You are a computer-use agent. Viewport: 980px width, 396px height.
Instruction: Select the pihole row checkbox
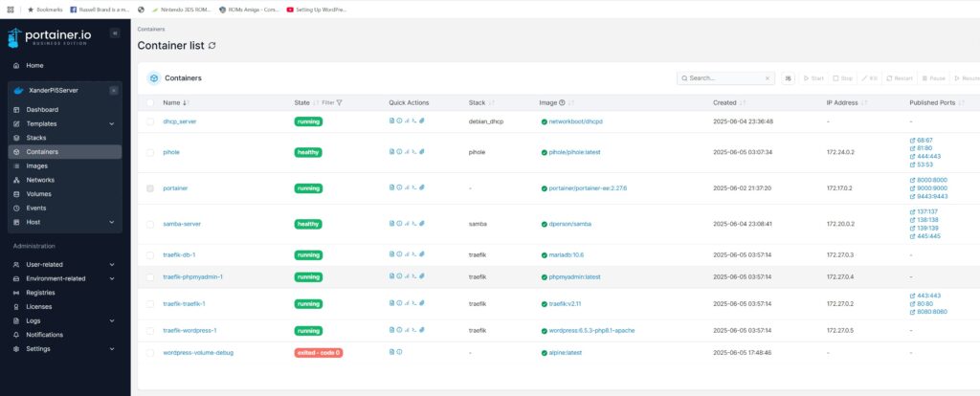click(150, 152)
